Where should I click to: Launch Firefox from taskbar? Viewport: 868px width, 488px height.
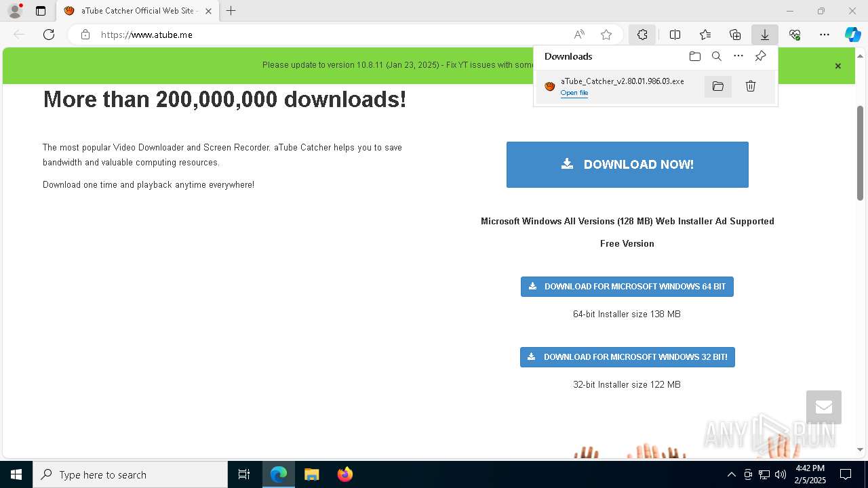pyautogui.click(x=344, y=474)
